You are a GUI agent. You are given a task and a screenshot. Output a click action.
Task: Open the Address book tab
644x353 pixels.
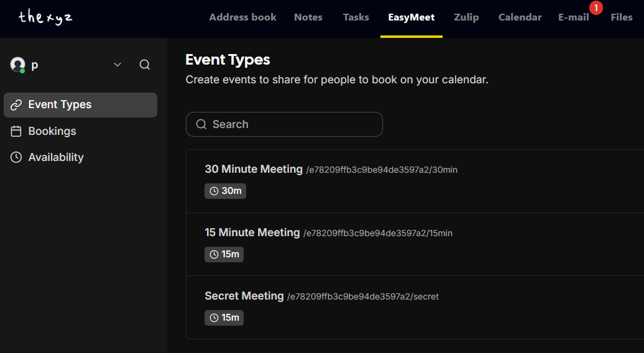click(x=242, y=17)
